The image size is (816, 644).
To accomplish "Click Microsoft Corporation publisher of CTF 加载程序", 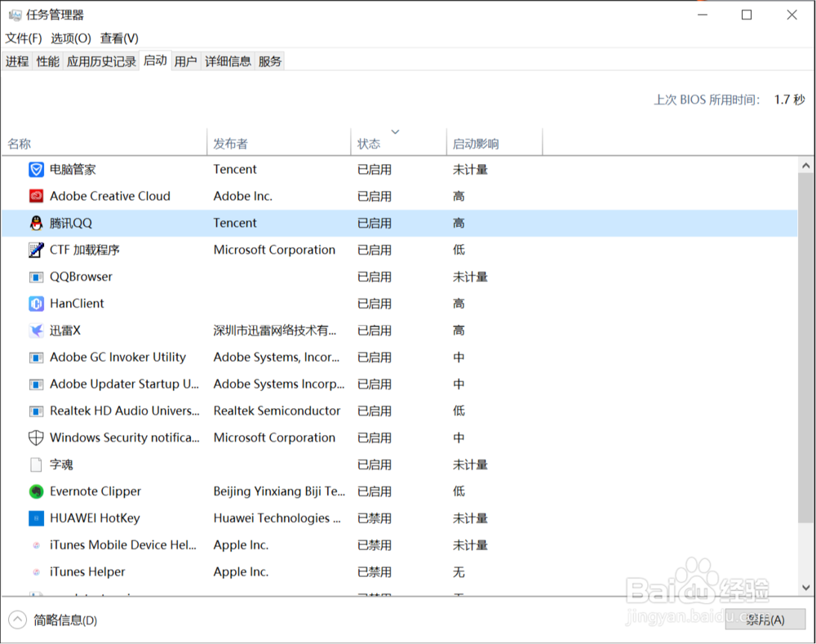I will 274,250.
